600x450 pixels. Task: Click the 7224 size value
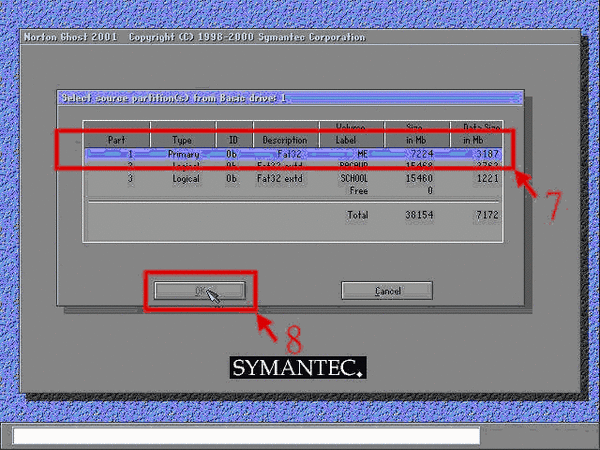(421, 154)
